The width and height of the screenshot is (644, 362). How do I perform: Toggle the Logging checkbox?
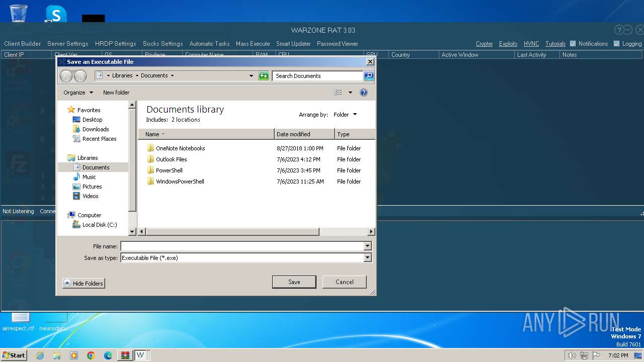click(616, 44)
